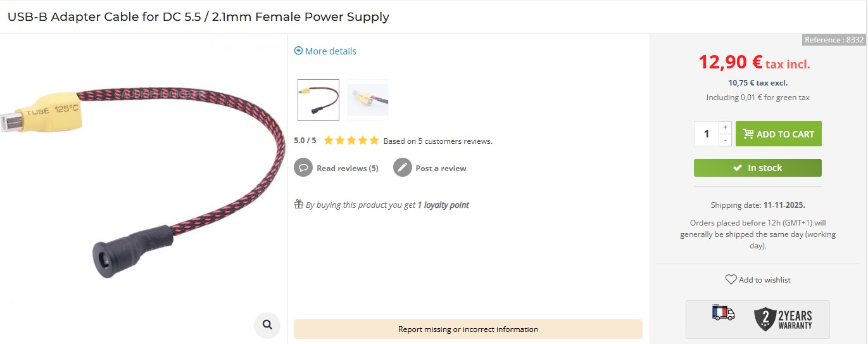Screen dimensions: 868x344
Task: Click the French delivery truck icon
Action: coord(723,313)
